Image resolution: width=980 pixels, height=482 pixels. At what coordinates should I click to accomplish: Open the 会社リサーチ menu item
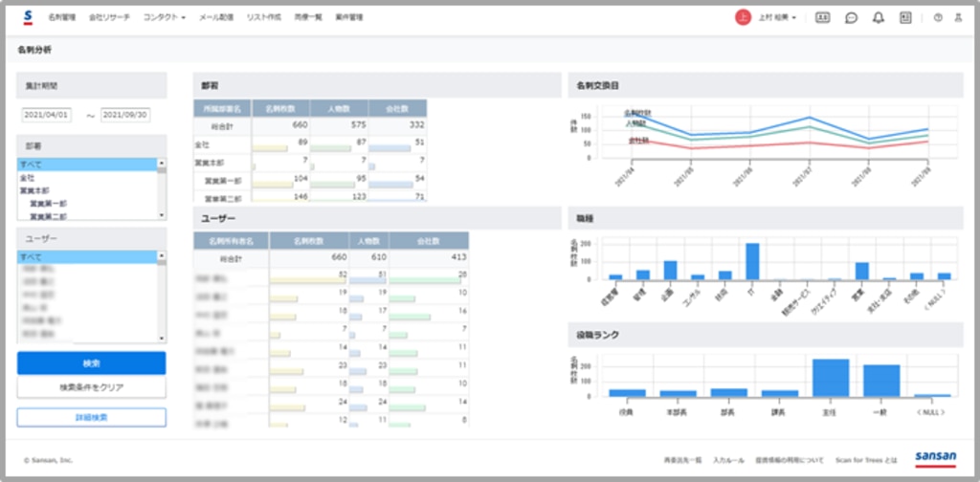[x=109, y=18]
